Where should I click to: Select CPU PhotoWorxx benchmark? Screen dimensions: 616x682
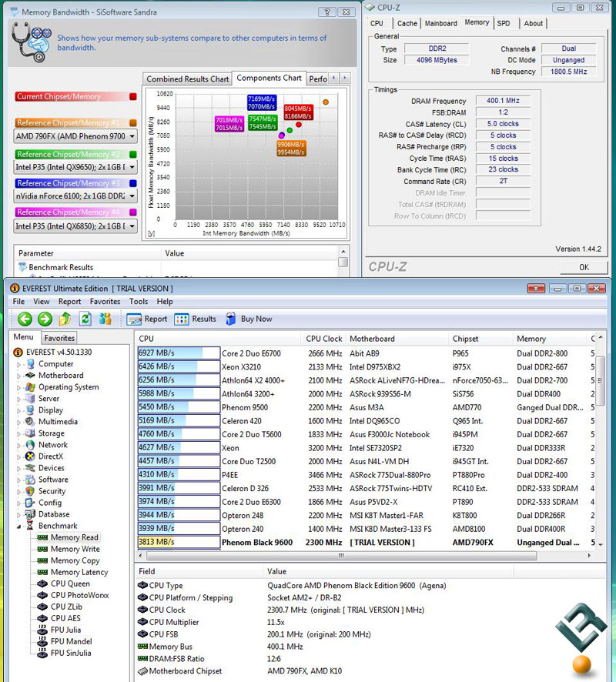(x=79, y=595)
